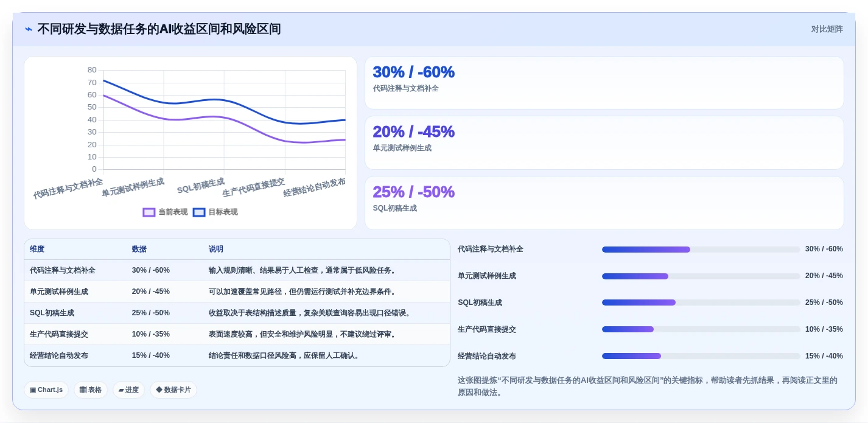868x423 pixels.
Task: Click the 经营结论自动发布 progress bar
Action: tap(701, 356)
